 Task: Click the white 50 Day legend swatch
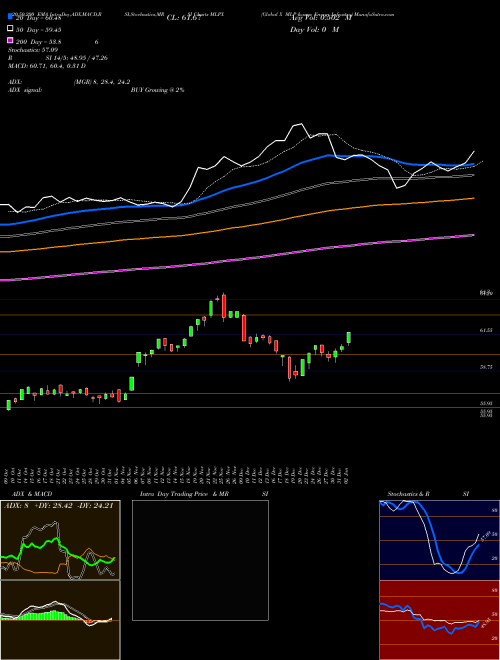[10, 29]
